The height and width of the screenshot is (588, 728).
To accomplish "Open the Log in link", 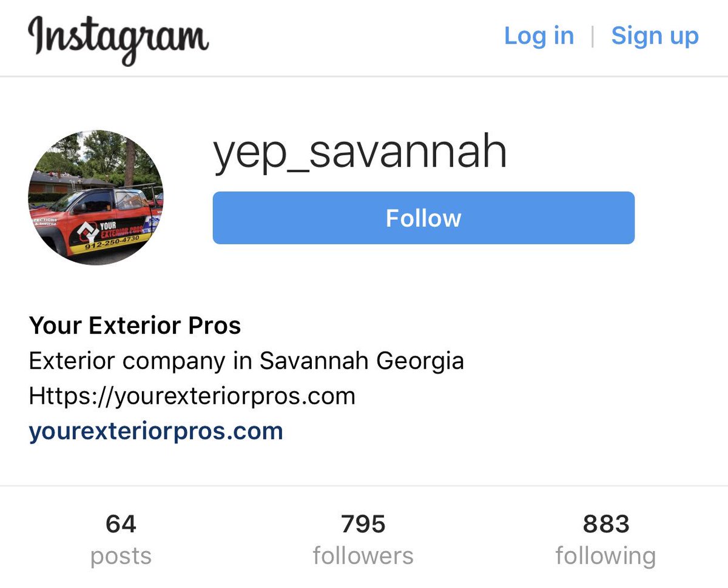I will [539, 36].
